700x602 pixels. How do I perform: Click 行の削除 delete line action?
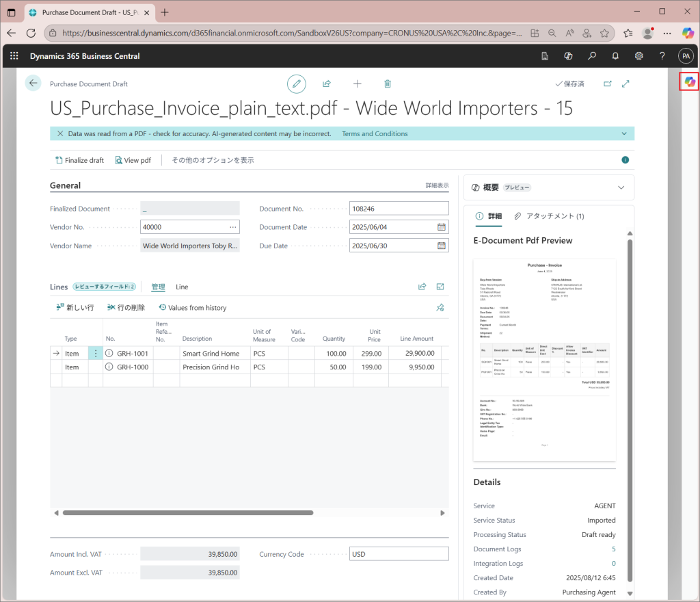[126, 308]
